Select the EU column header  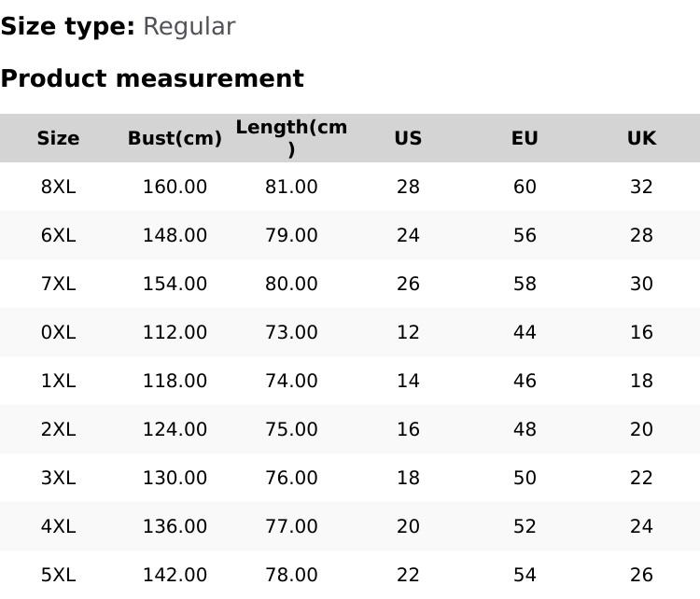pyautogui.click(x=525, y=138)
